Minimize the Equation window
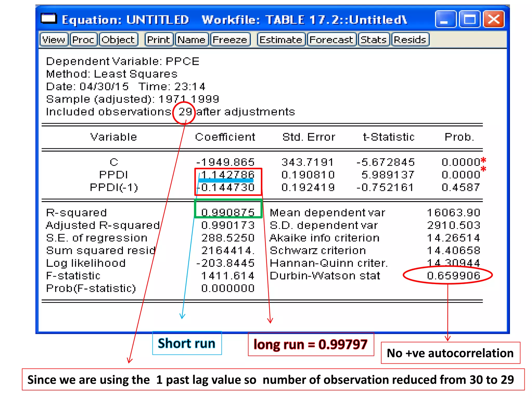Image resolution: width=532 pixels, height=399 pixels. coord(445,19)
